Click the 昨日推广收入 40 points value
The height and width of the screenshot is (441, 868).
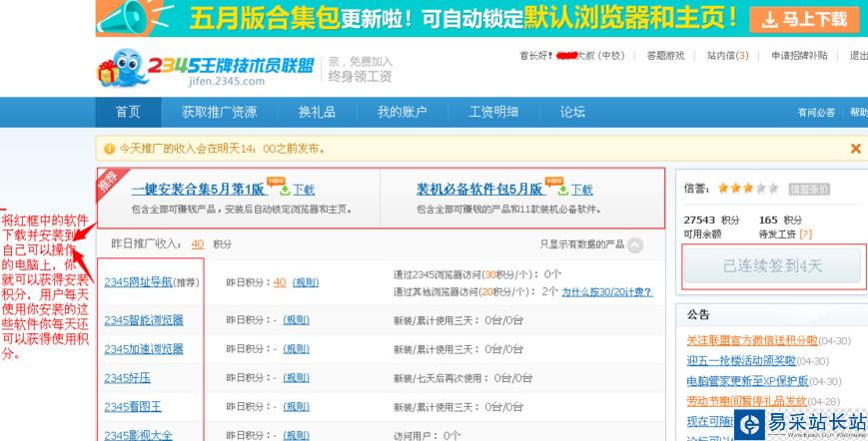point(198,244)
